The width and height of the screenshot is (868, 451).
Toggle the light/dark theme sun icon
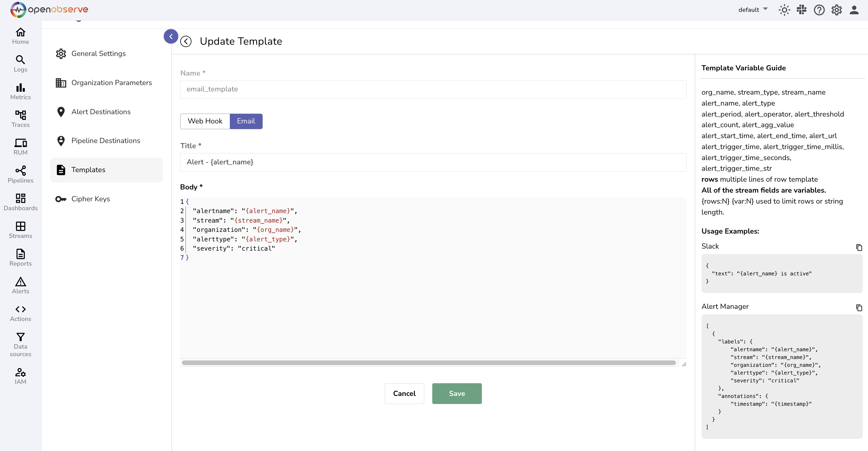(784, 10)
